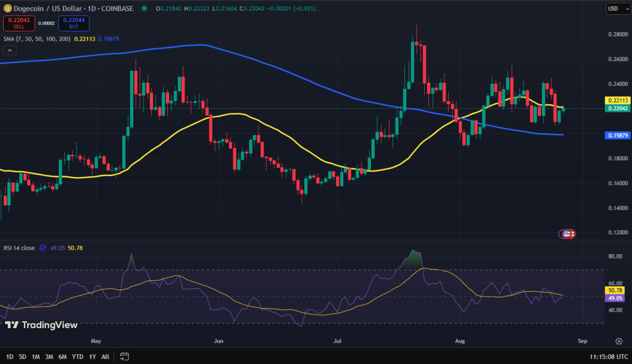This screenshot has width=632, height=364.
Task: Click the yellow 0.22113 SMA price label
Action: coord(618,101)
